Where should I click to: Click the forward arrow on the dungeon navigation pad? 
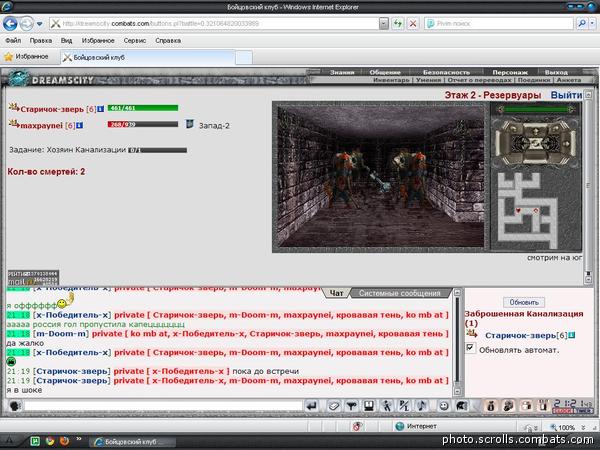pyautogui.click(x=536, y=130)
